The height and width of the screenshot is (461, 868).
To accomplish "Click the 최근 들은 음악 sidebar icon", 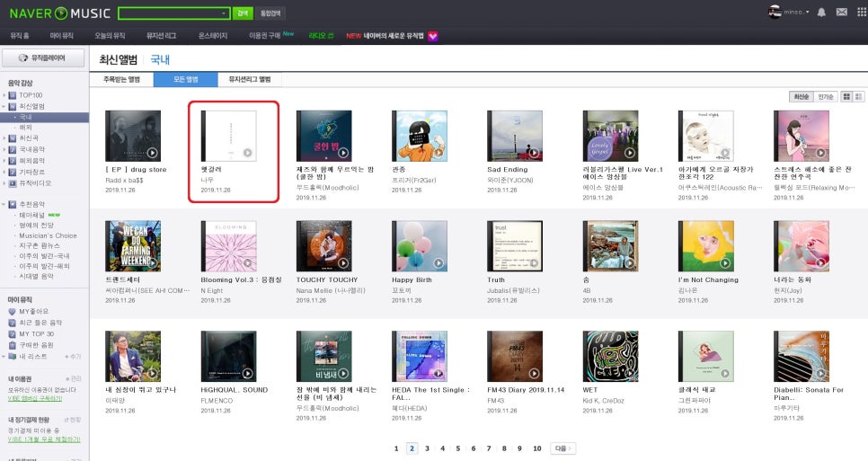I will tap(13, 323).
